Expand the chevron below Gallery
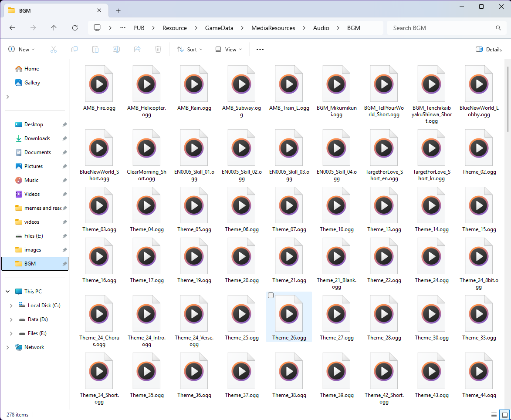The image size is (511, 420). (8, 97)
